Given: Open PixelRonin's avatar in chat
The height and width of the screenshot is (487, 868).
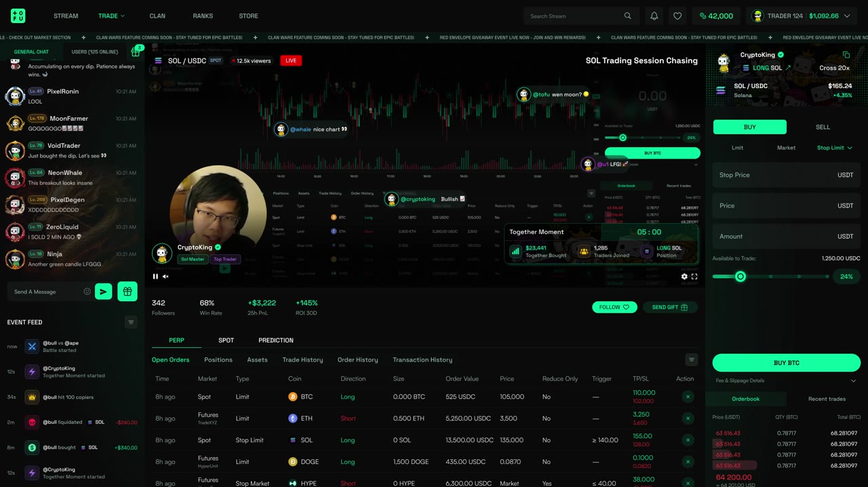Looking at the screenshot, I should [15, 96].
